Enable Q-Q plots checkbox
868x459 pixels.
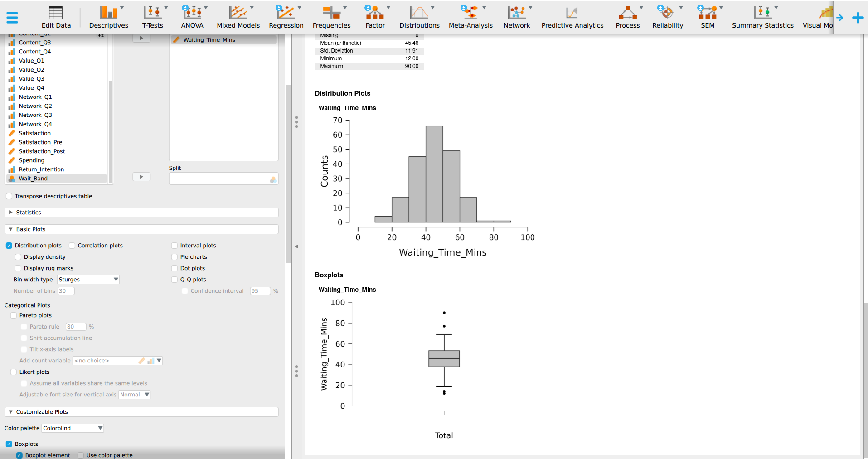[175, 280]
